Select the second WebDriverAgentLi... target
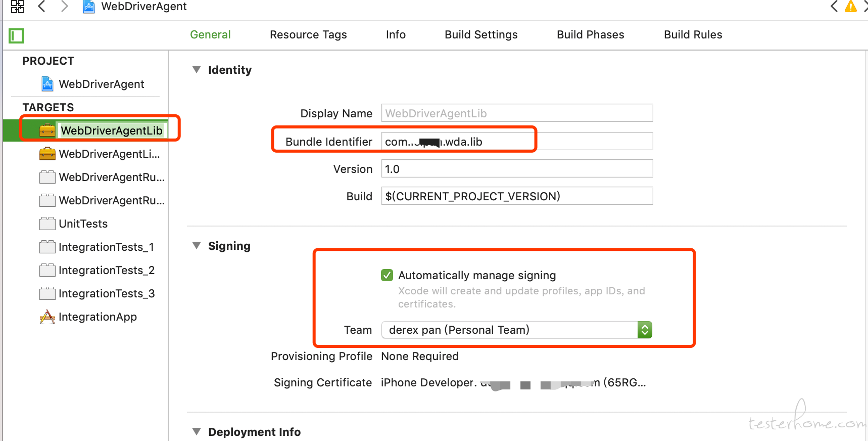 pos(109,154)
